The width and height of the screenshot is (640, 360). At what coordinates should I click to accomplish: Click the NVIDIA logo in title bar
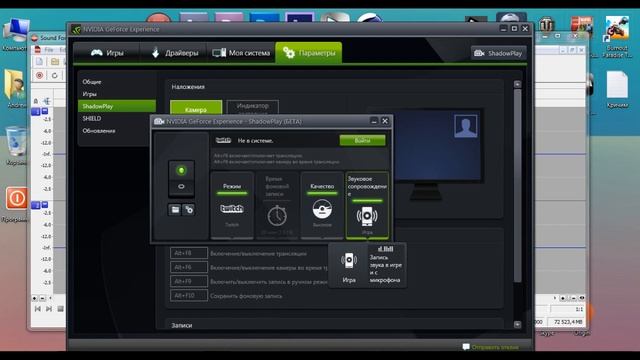tap(76, 29)
